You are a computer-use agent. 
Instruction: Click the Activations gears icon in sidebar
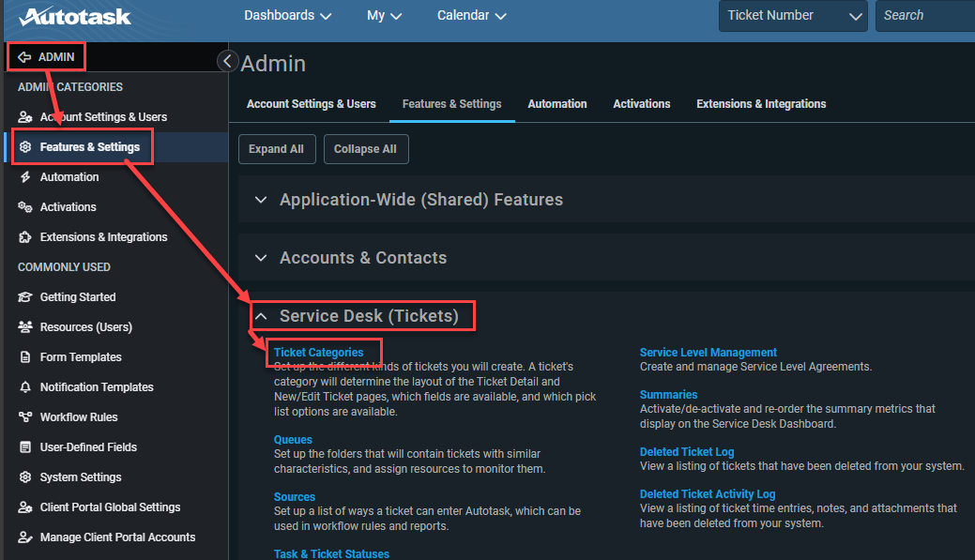(x=25, y=207)
